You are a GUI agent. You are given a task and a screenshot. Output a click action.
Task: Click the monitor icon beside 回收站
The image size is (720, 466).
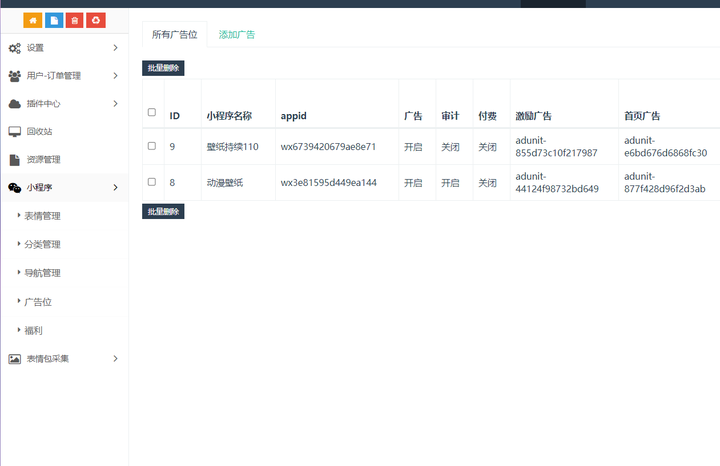point(15,132)
